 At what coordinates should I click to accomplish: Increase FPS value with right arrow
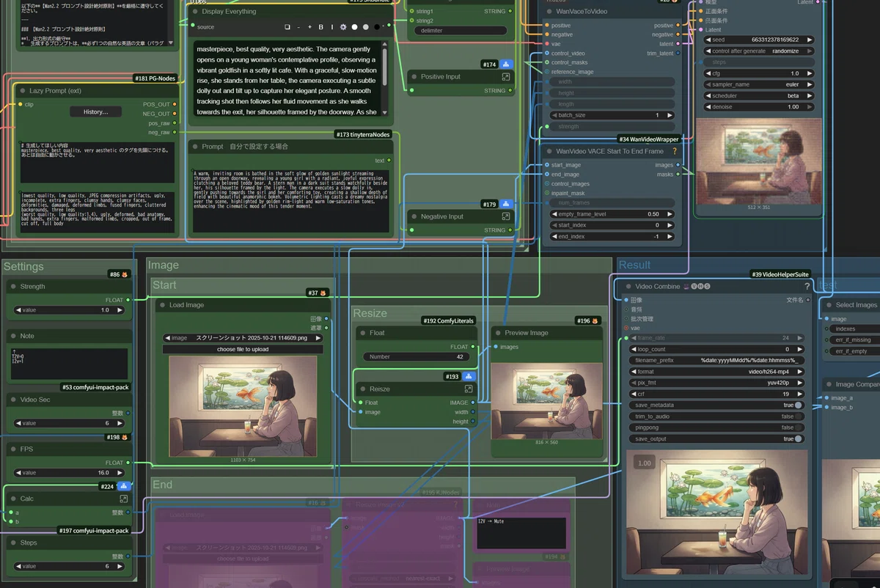[x=120, y=473]
